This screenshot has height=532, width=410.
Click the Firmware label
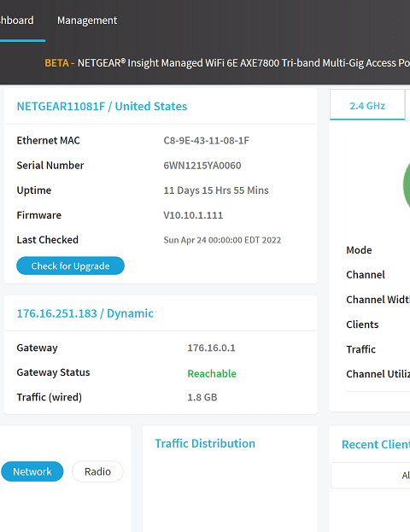click(39, 215)
